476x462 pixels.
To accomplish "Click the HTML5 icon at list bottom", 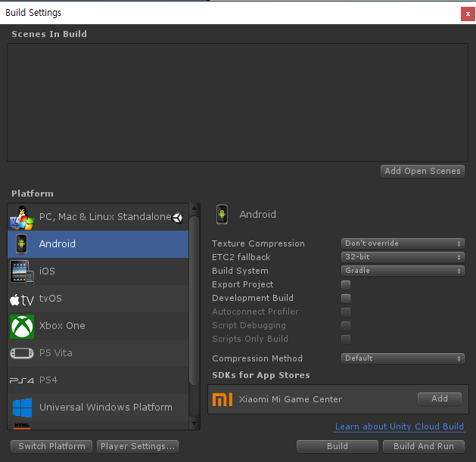I will pos(22,426).
